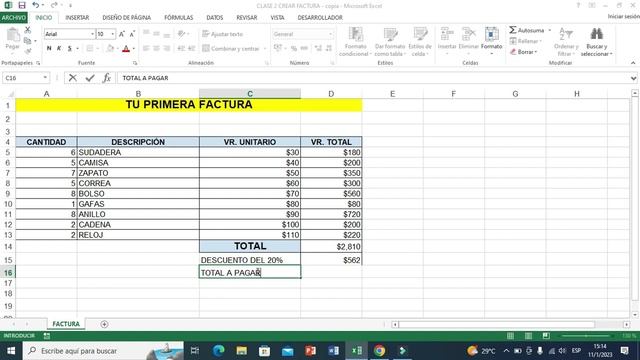The image size is (640, 360).
Task: Open Combinar y centrar dropdown
Action: click(265, 49)
